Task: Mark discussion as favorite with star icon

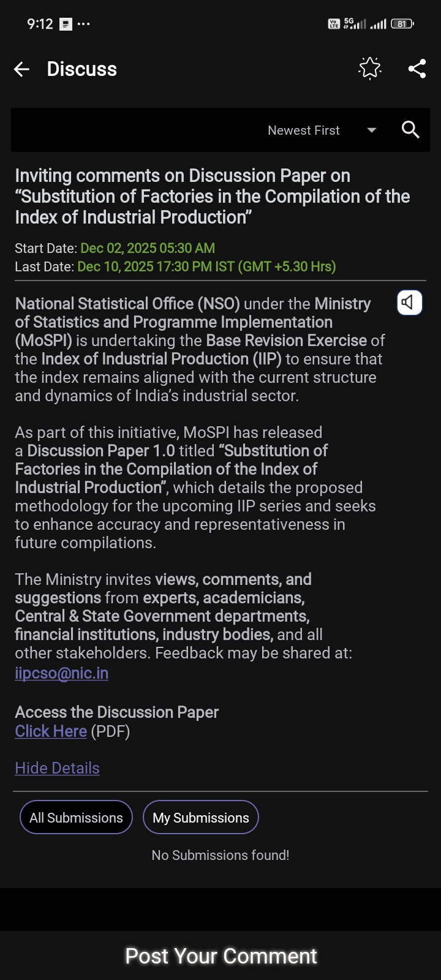Action: coord(369,69)
